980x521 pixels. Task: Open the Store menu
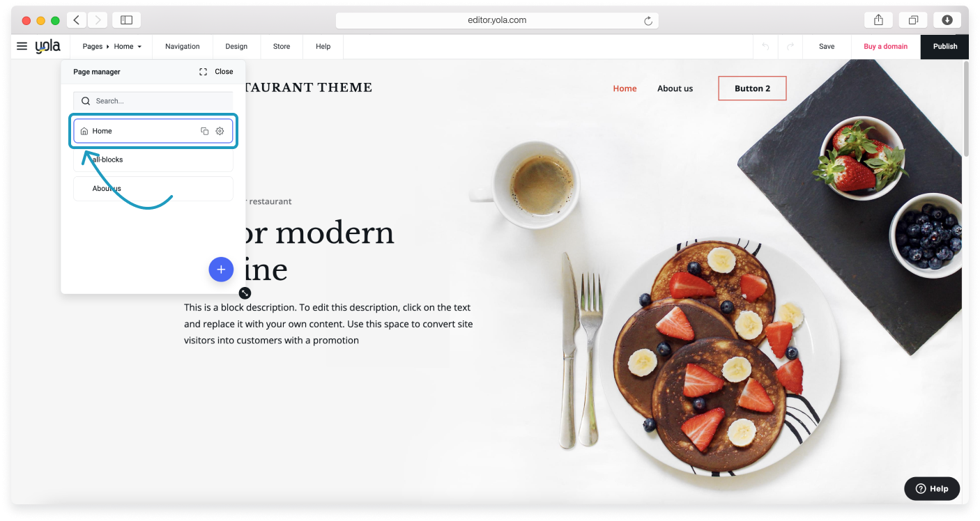(x=282, y=47)
